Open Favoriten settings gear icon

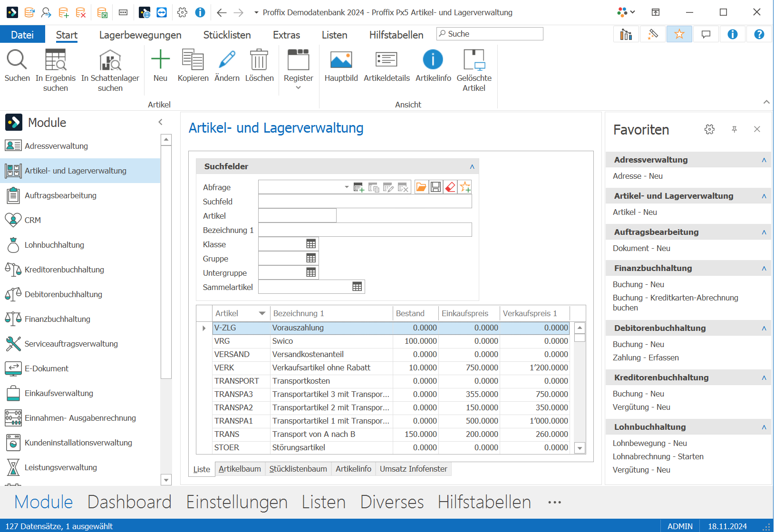pyautogui.click(x=709, y=129)
